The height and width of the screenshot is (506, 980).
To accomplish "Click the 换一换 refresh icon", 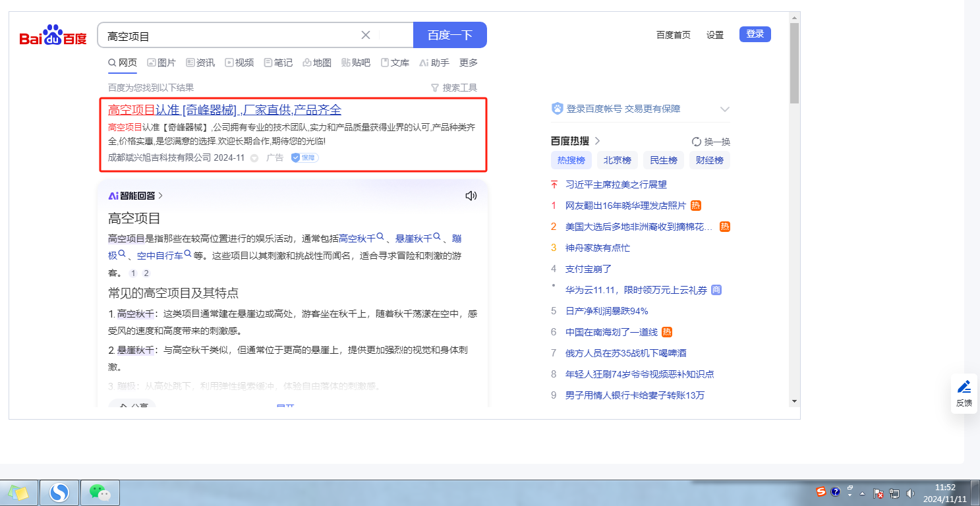I will pos(696,142).
